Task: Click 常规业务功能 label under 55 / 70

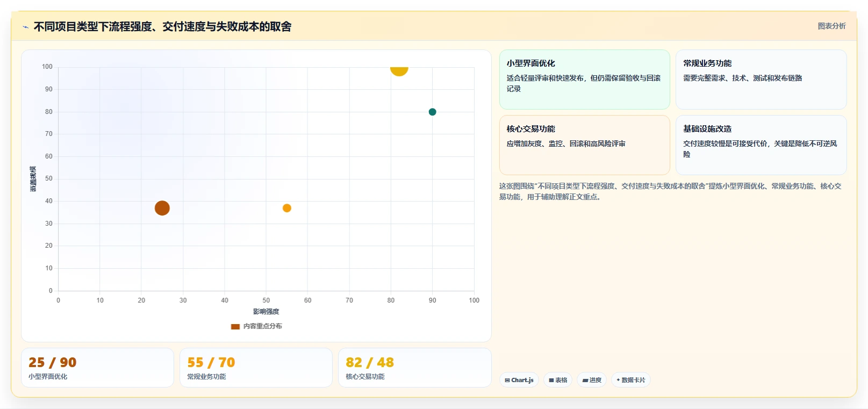Action: tap(206, 377)
